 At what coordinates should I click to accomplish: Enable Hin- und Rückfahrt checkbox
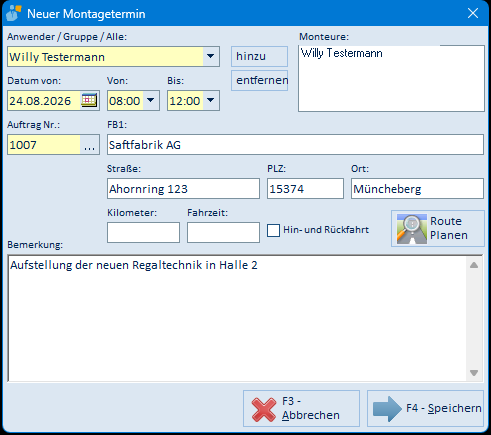tap(273, 230)
